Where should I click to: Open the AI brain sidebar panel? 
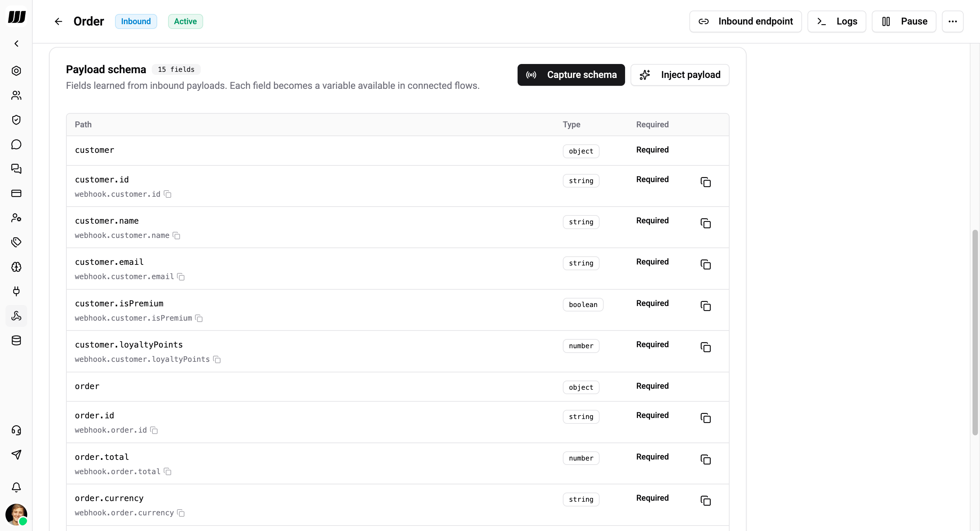pyautogui.click(x=16, y=267)
